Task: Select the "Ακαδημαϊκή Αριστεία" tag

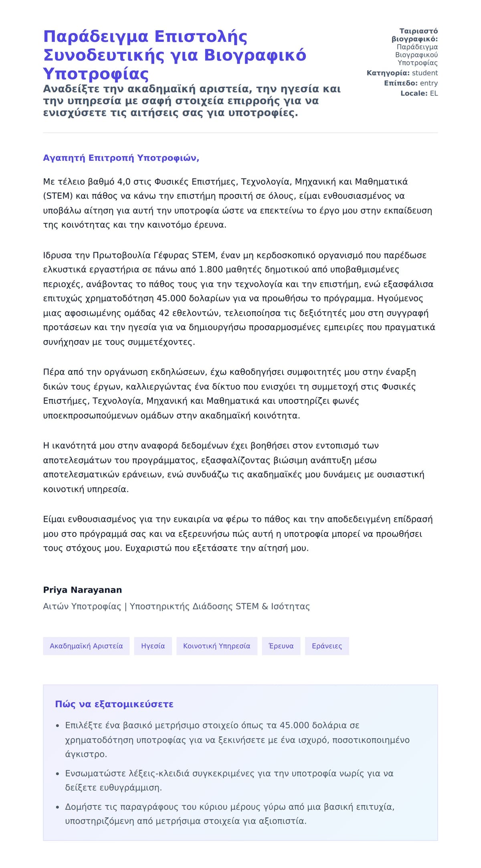Action: (x=86, y=646)
